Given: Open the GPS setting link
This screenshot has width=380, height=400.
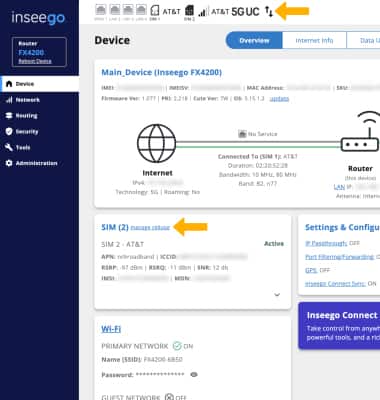Looking at the screenshot, I should pyautogui.click(x=311, y=270).
